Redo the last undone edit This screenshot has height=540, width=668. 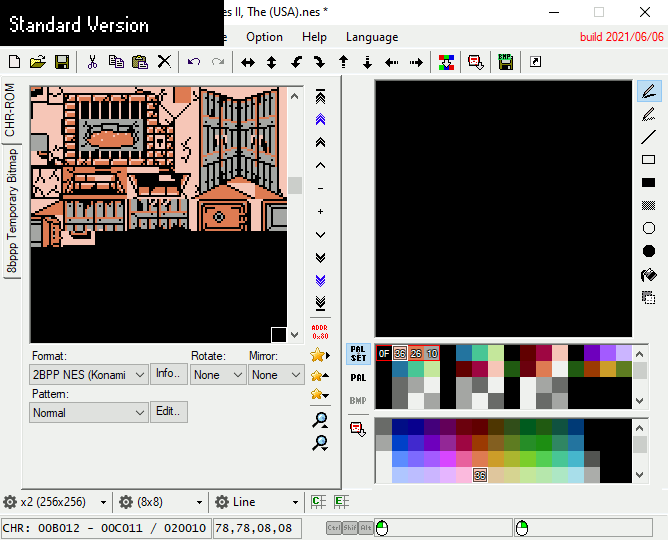tap(218, 62)
